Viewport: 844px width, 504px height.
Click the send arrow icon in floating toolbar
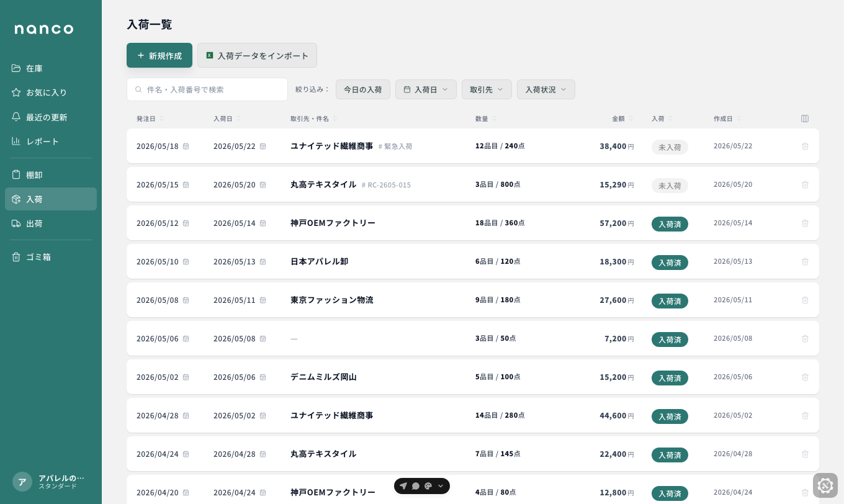pyautogui.click(x=403, y=486)
